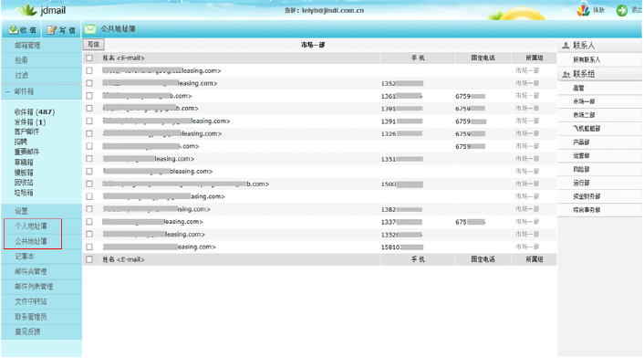Select 运营部 contact group
The height and width of the screenshot is (358, 644).
581,156
